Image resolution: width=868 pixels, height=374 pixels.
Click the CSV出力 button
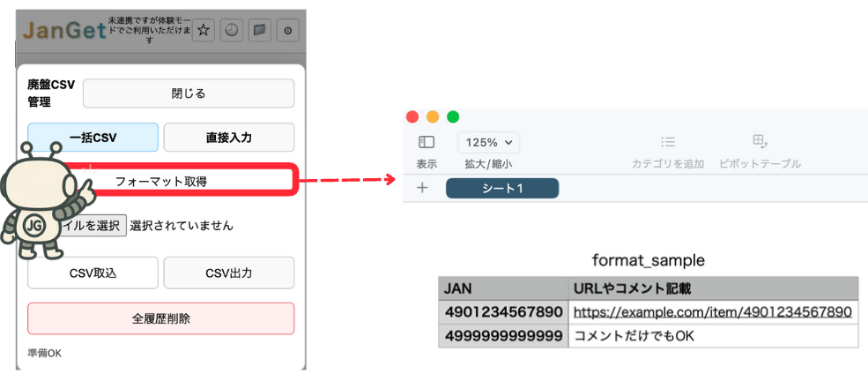(228, 273)
